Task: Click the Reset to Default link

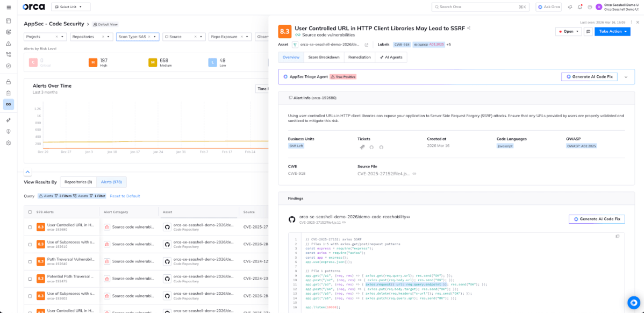Action: 126,196
